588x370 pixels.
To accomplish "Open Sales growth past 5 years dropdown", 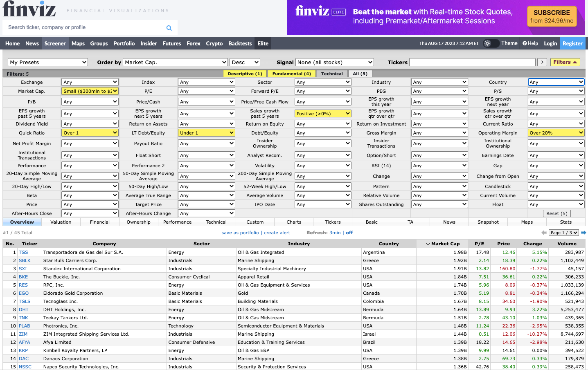I will point(323,114).
